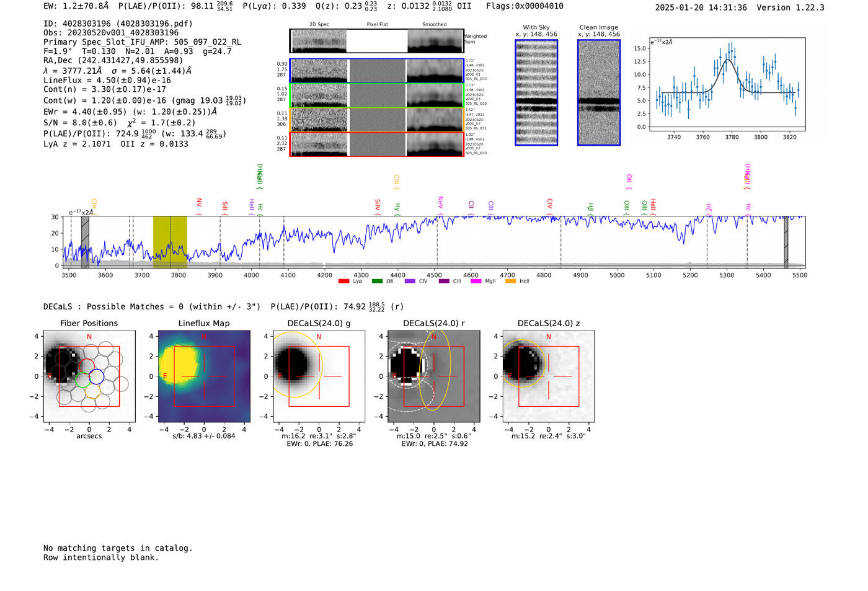
Task: Click the gray hatched band near 3550 Å
Action: pyautogui.click(x=85, y=242)
